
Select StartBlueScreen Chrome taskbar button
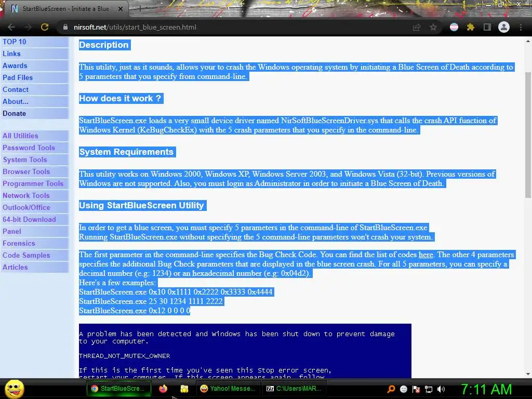tap(118, 389)
